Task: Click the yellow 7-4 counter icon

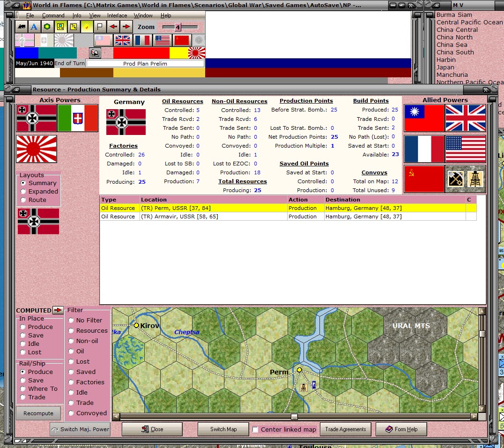Action: coord(74,27)
